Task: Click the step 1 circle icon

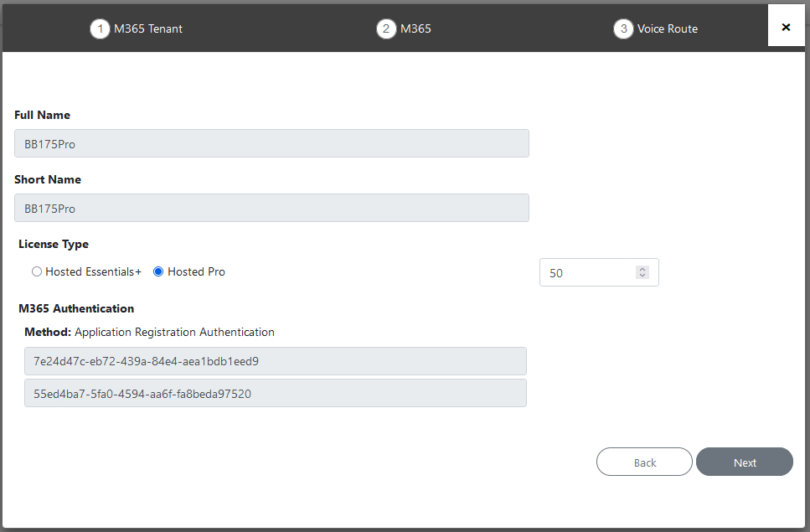Action: click(100, 29)
